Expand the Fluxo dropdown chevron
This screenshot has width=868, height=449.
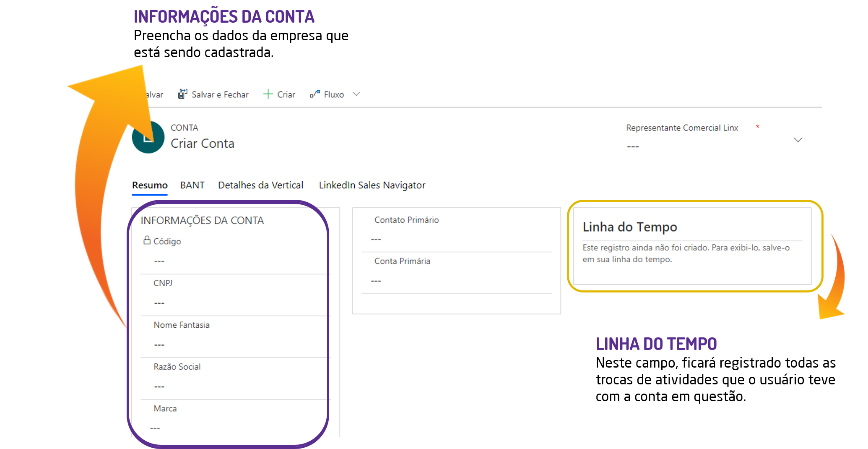356,94
